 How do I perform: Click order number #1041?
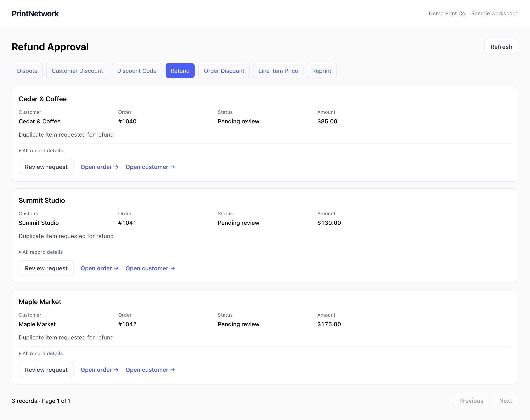127,223
